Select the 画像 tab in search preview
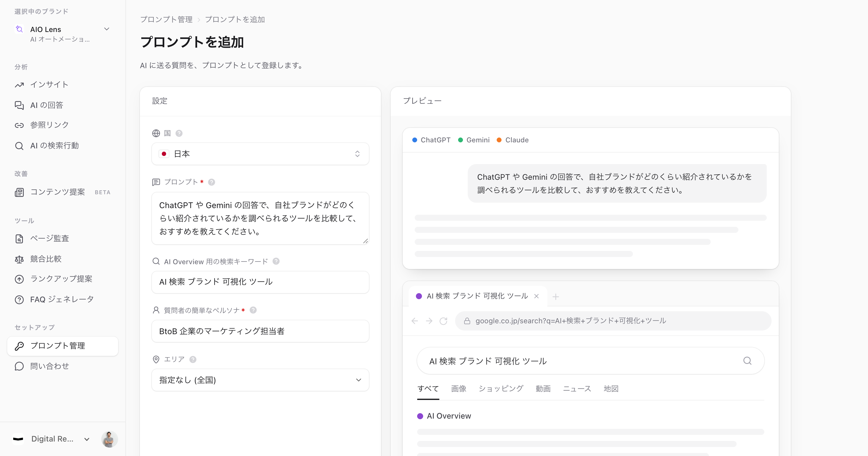Screen dimensions: 868x456 tap(459, 389)
